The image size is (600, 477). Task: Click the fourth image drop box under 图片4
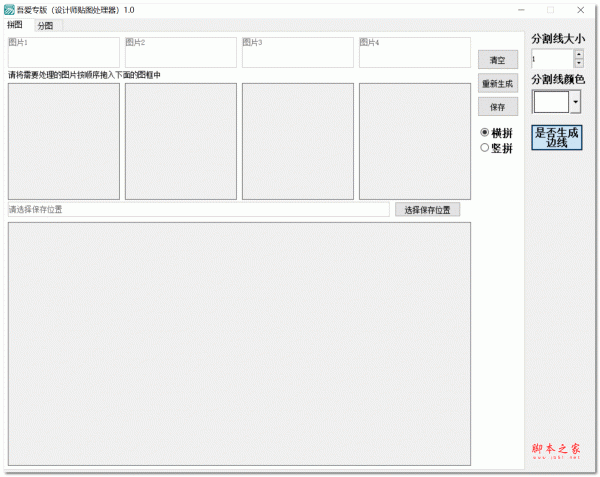(x=415, y=141)
